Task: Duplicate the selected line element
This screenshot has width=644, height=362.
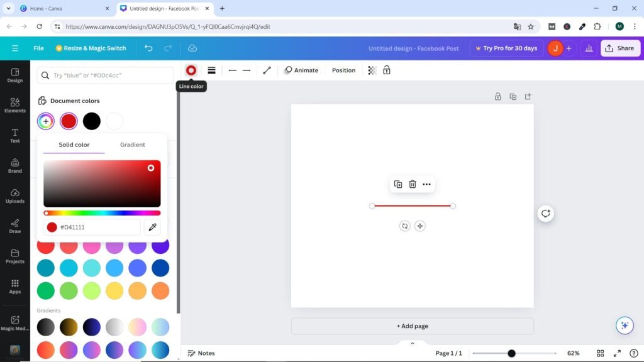Action: (398, 184)
